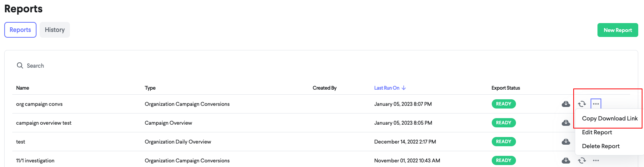Download the campaign overview test report
The width and height of the screenshot is (644, 167).
tap(566, 123)
